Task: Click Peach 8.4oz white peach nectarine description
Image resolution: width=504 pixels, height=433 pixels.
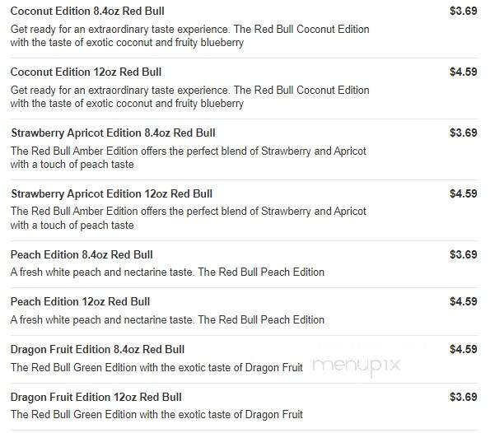Action: (x=167, y=272)
